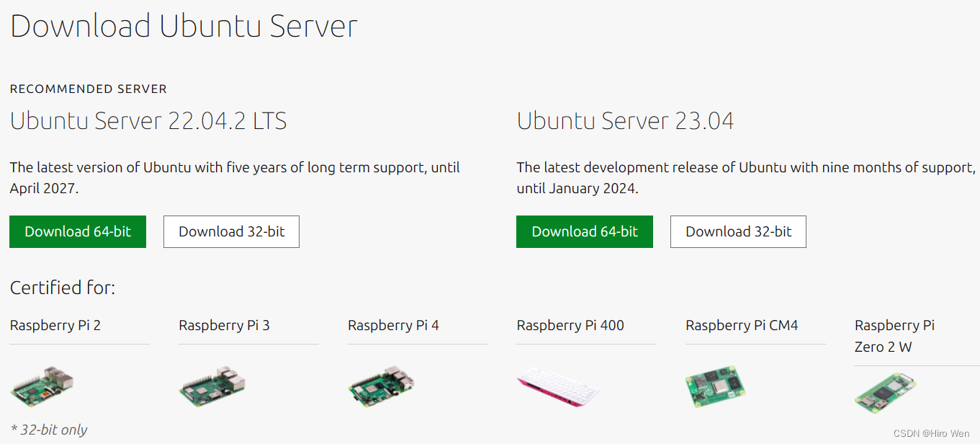The image size is (980, 444).
Task: Download 32-bit Ubuntu Server 23.04
Action: pos(737,231)
